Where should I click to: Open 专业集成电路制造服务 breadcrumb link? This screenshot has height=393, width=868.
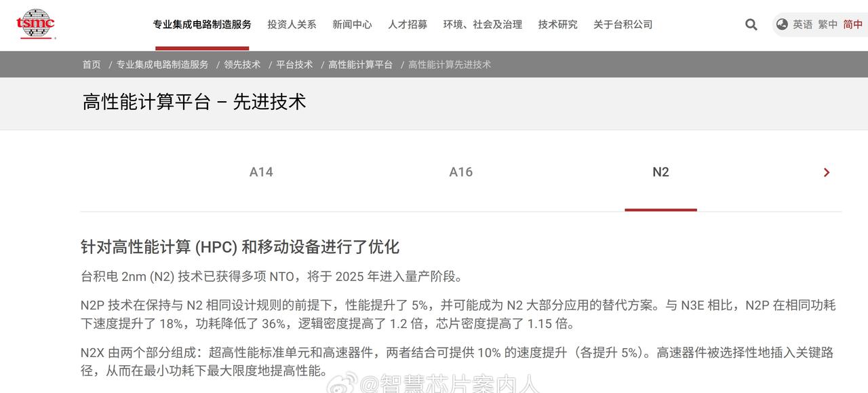pyautogui.click(x=163, y=64)
